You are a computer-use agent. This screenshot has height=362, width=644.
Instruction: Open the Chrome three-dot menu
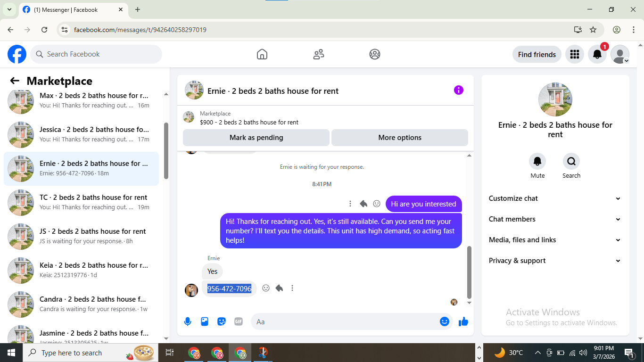(x=634, y=30)
